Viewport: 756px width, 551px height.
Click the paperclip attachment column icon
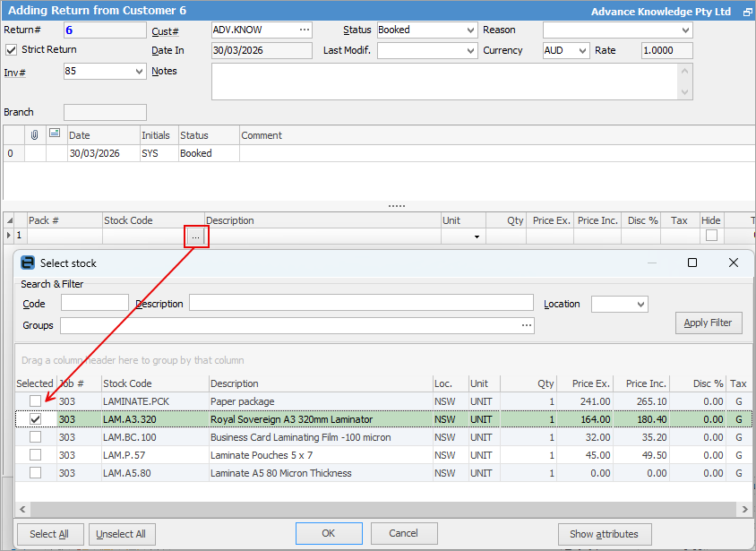click(35, 135)
